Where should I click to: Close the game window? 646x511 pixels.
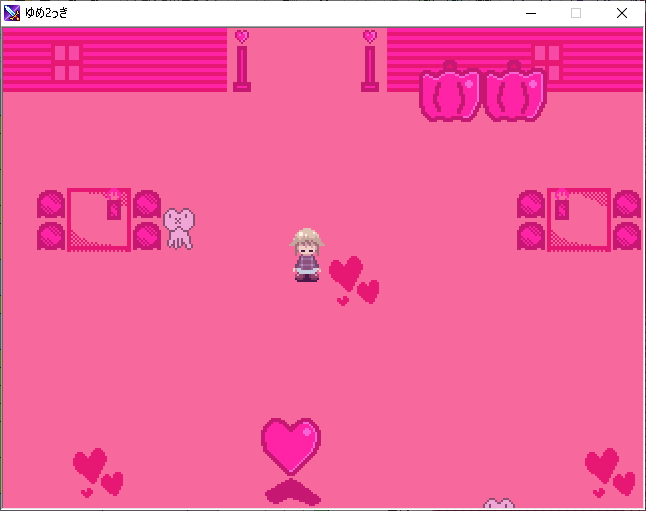[622, 13]
